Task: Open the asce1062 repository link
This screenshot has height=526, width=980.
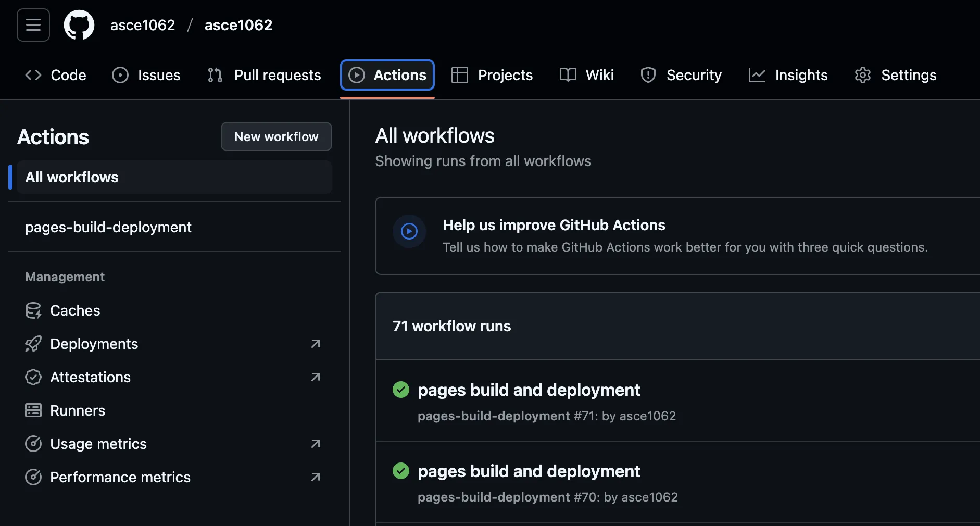Action: coord(237,24)
